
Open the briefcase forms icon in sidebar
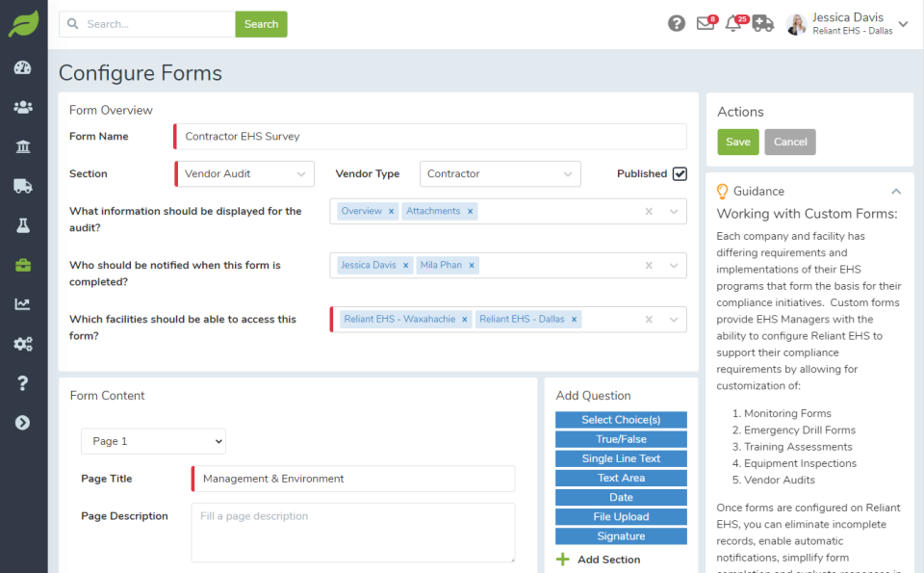coord(21,263)
